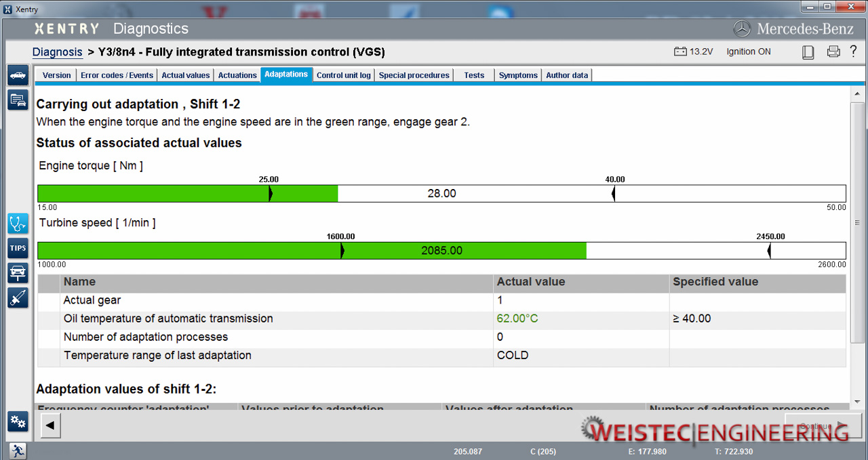Click the Adaptation values of shift 1-2 heading

coord(126,389)
